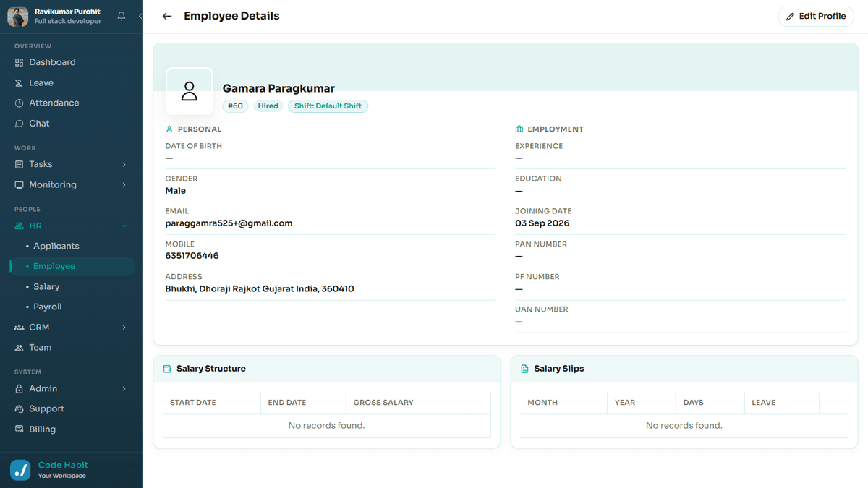Click the address Bhukhi, Dhoraji Rajkot text
The width and height of the screenshot is (868, 488).
pyautogui.click(x=260, y=288)
